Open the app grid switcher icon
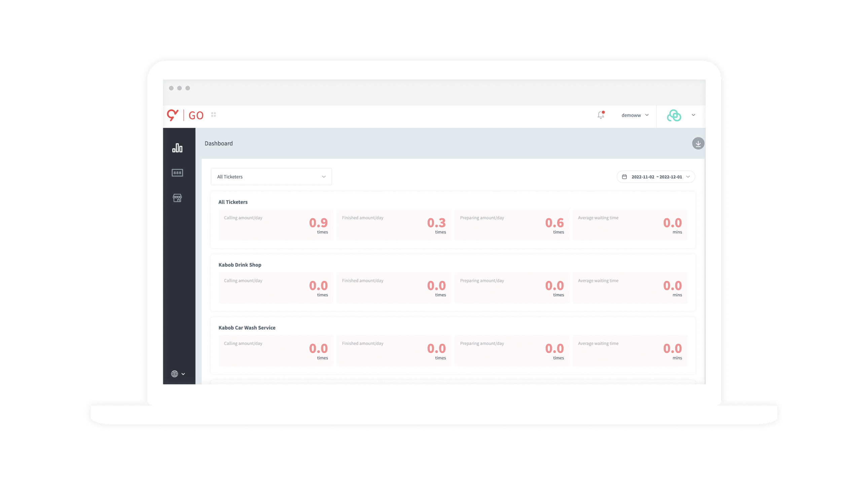 coord(213,115)
